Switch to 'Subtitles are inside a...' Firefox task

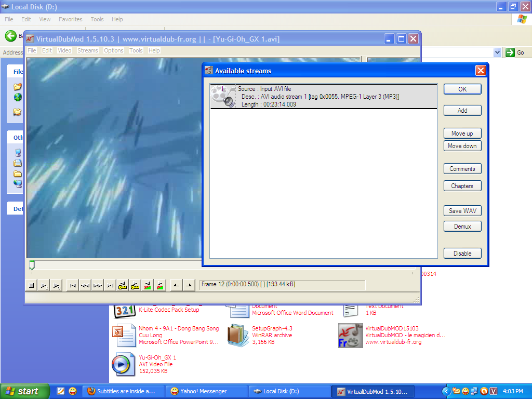coord(124,391)
